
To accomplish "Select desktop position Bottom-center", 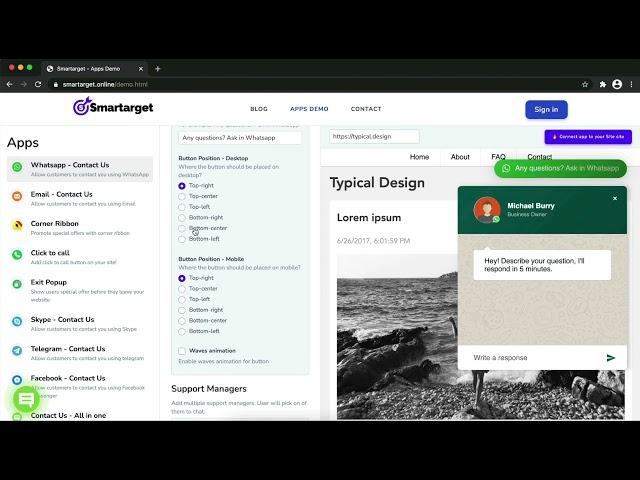I will [x=182, y=228].
